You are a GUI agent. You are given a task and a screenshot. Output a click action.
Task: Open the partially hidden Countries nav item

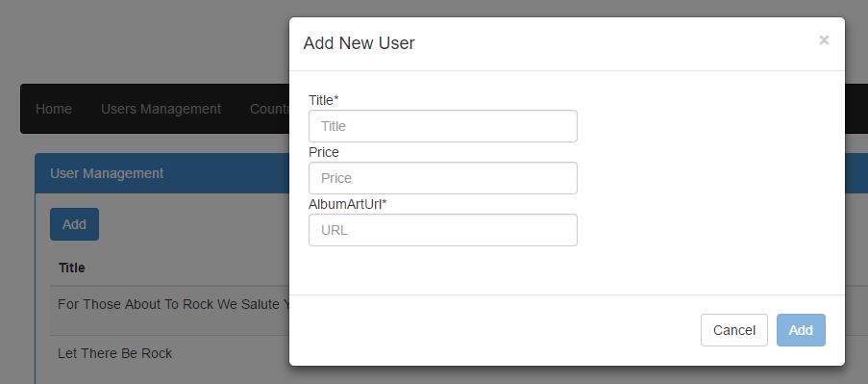pyautogui.click(x=269, y=109)
